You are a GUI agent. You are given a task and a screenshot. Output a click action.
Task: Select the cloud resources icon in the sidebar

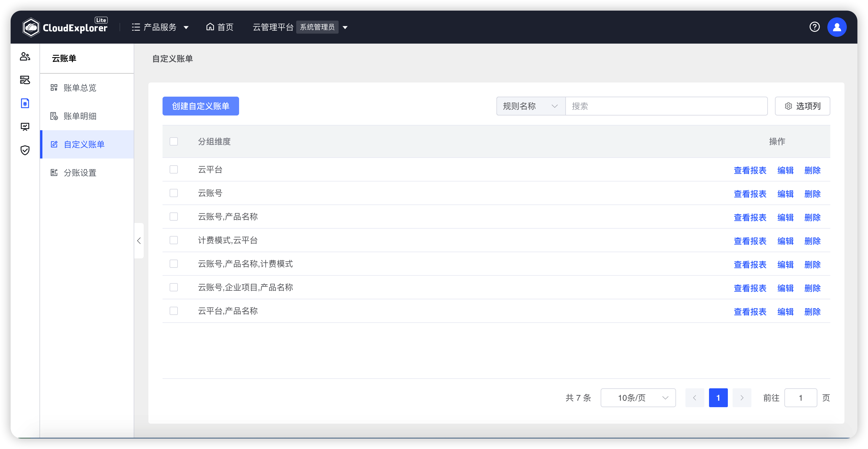point(25,80)
